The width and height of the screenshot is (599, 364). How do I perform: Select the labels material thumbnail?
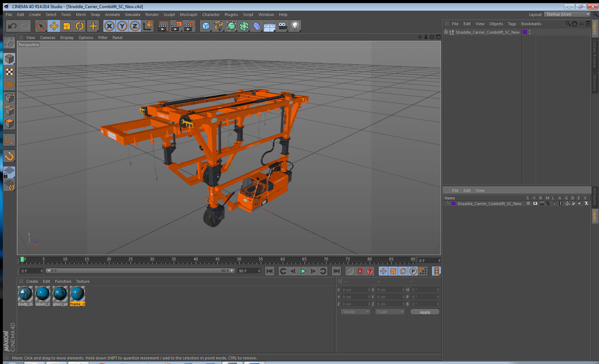[43, 296]
